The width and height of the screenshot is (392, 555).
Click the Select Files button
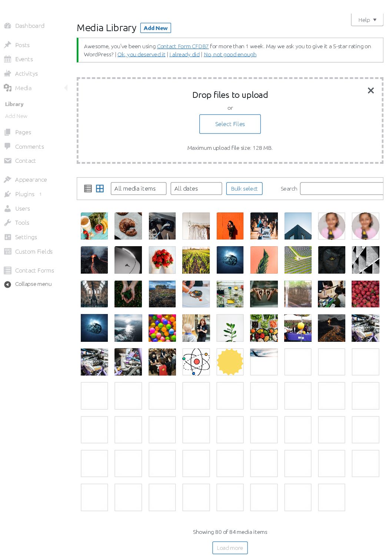(x=230, y=124)
